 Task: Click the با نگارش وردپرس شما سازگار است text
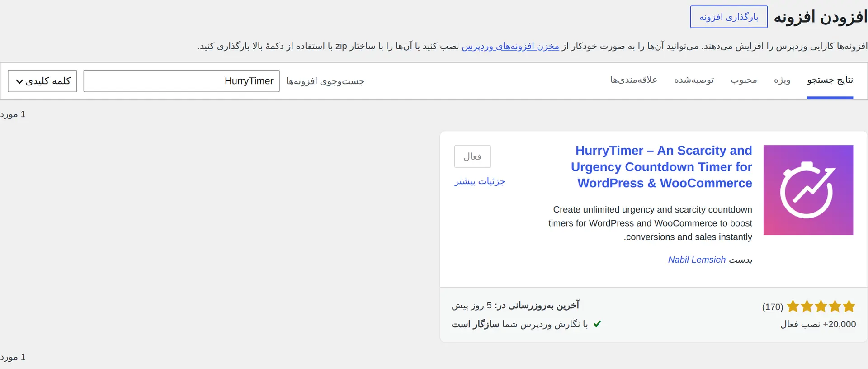(520, 324)
